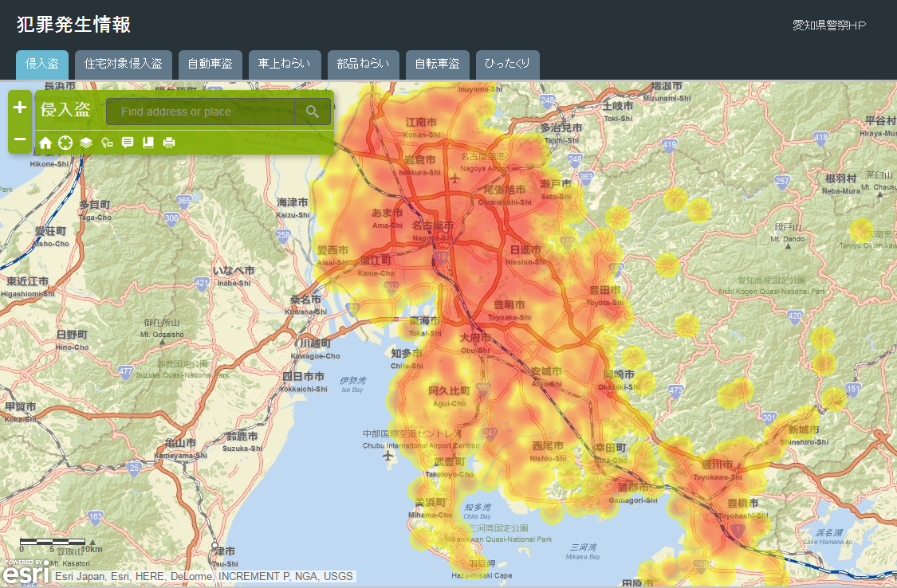Click the Print icon
The image size is (897, 588).
point(169,142)
